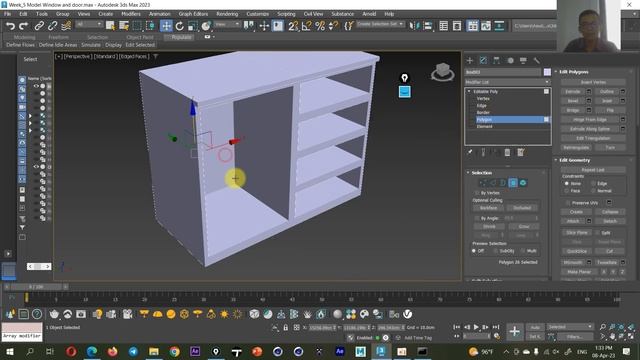The height and width of the screenshot is (360, 640).
Task: Click the timeline frame slider
Action: click(x=36, y=287)
